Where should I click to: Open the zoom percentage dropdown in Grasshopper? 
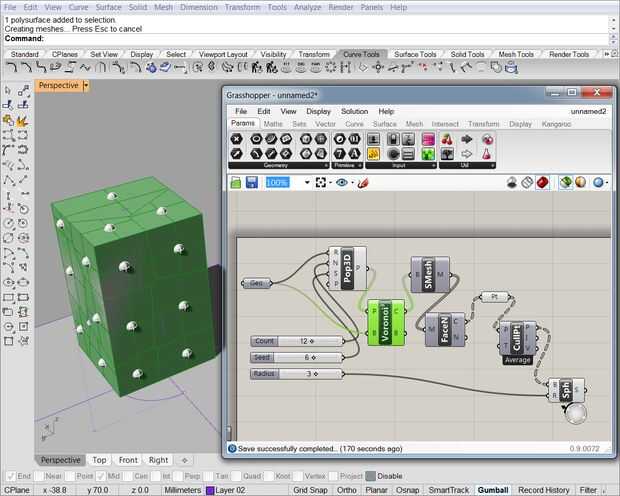[307, 183]
